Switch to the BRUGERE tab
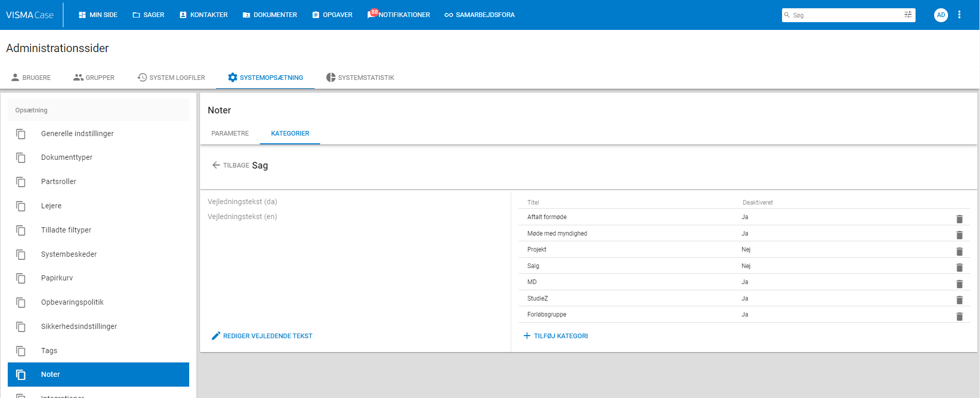Viewport: 980px width, 398px height. pyautogui.click(x=31, y=77)
